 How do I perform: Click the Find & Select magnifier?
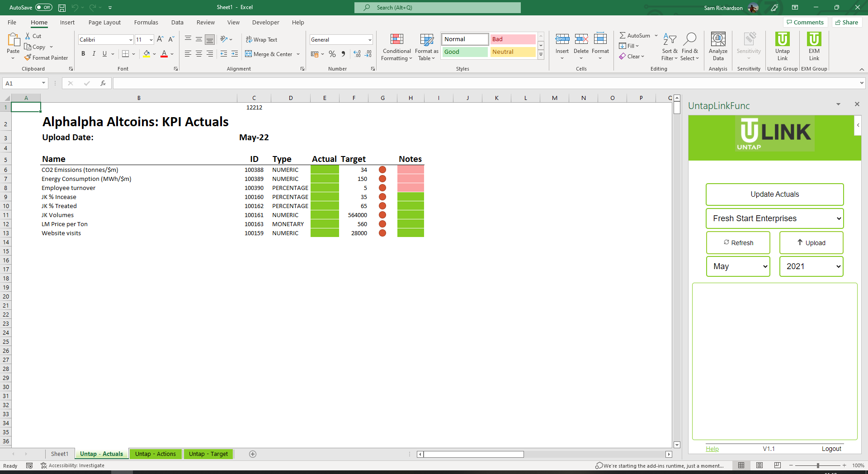click(689, 39)
